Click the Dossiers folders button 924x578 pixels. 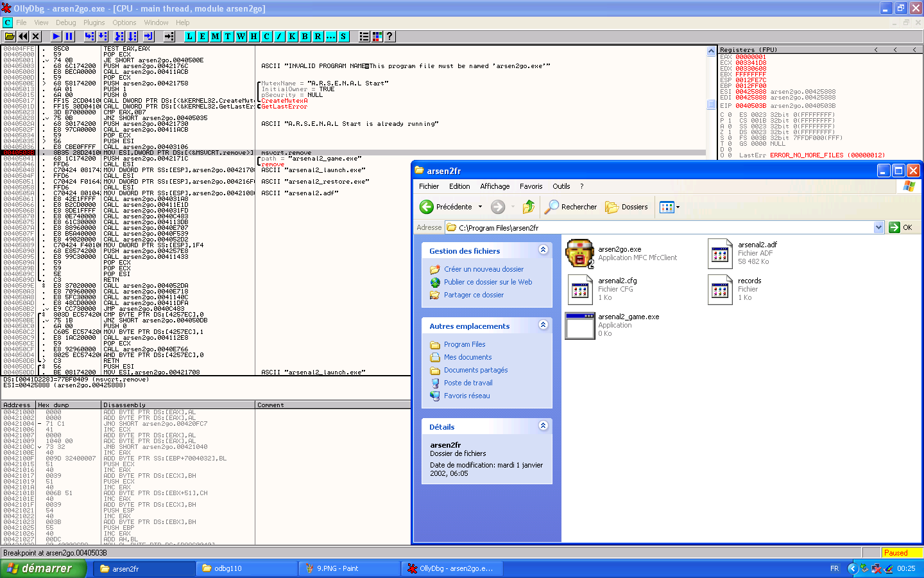click(x=627, y=207)
